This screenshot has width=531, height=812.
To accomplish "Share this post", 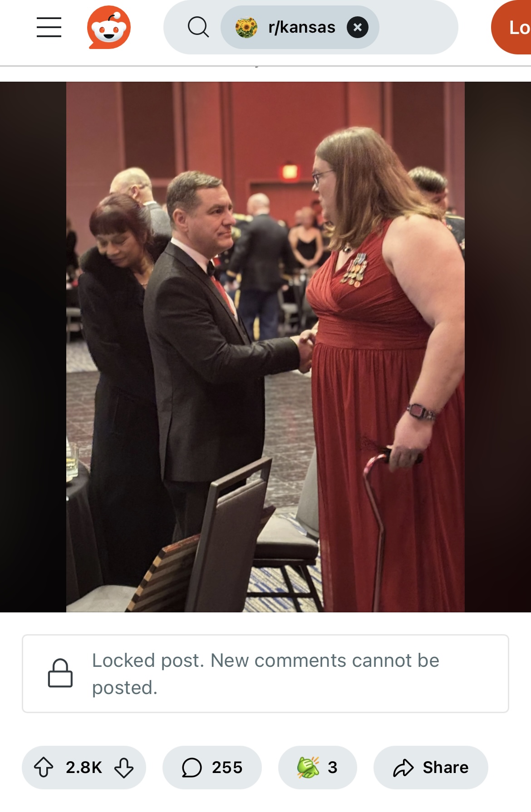I will click(431, 768).
